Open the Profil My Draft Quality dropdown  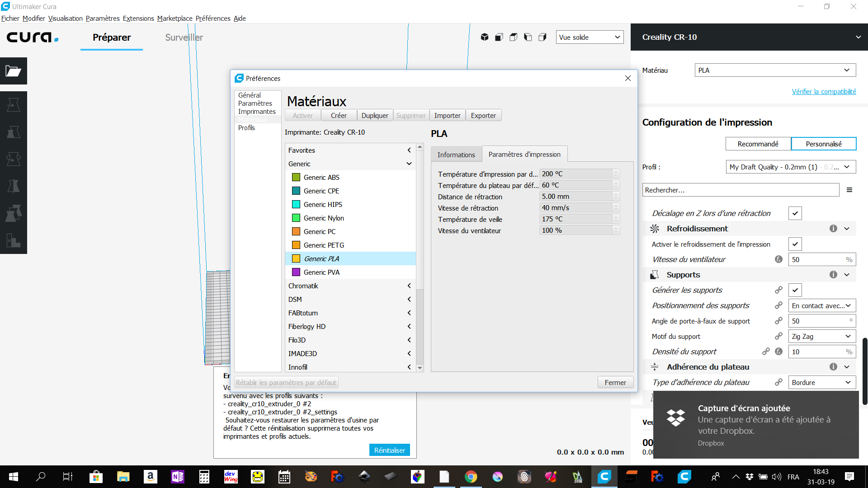(791, 167)
